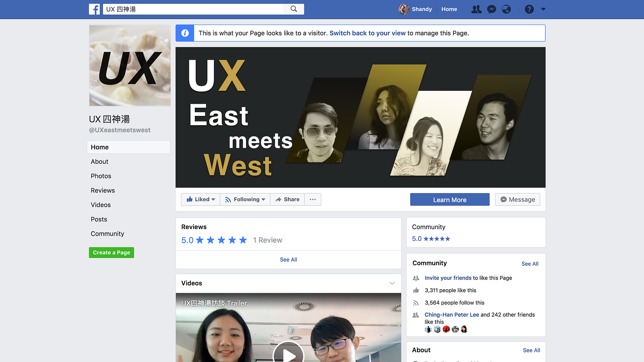Click the friends icon beside Ching-Han Peter Lee

[416, 315]
